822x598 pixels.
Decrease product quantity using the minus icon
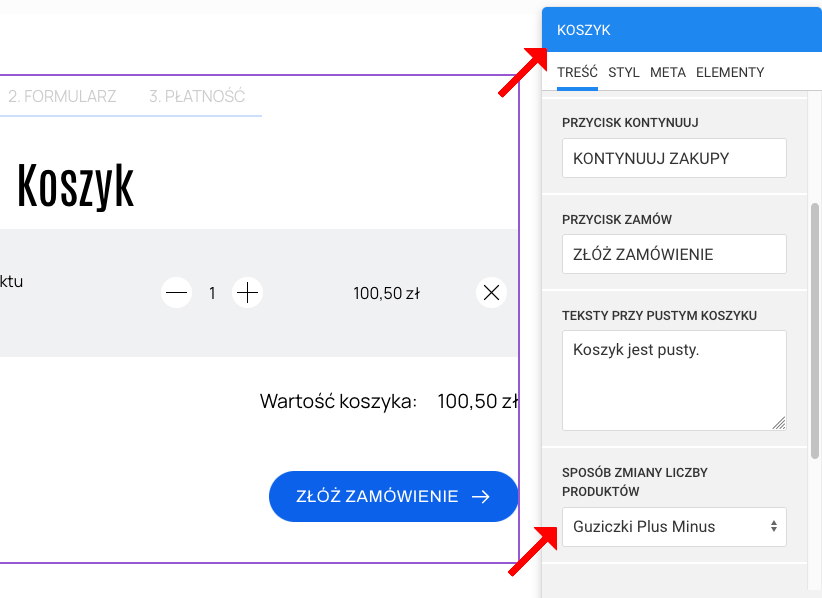[176, 292]
